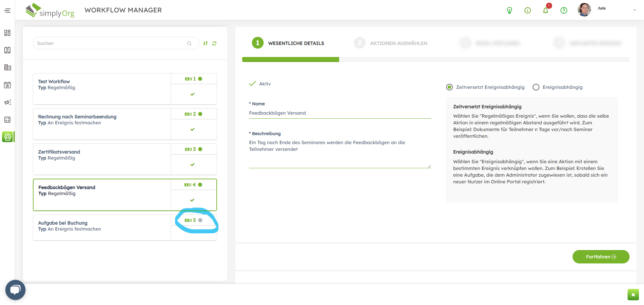This screenshot has height=305, width=644.
Task: Click the help question mark icon
Action: [563, 10]
